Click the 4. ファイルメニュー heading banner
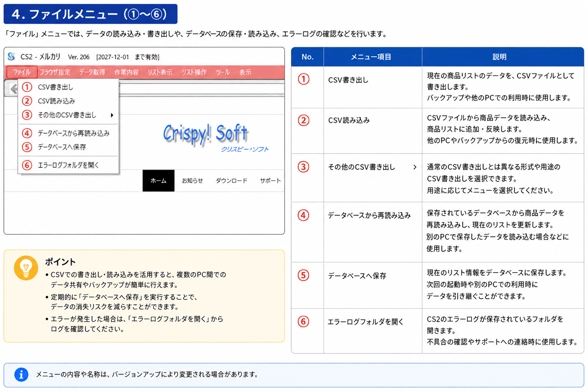588x392 pixels. pyautogui.click(x=90, y=14)
